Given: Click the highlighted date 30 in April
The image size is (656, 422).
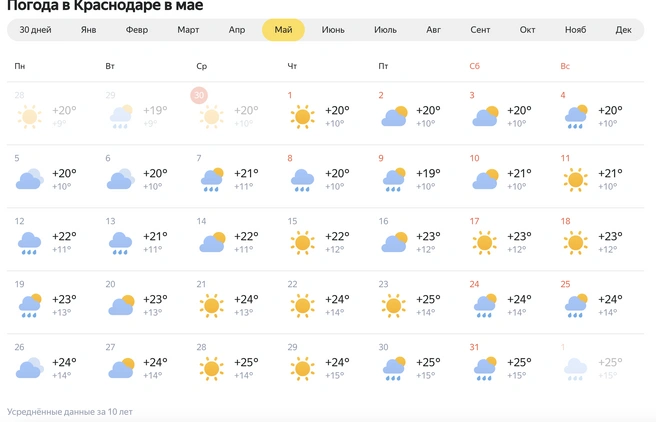Looking at the screenshot, I should [x=199, y=95].
